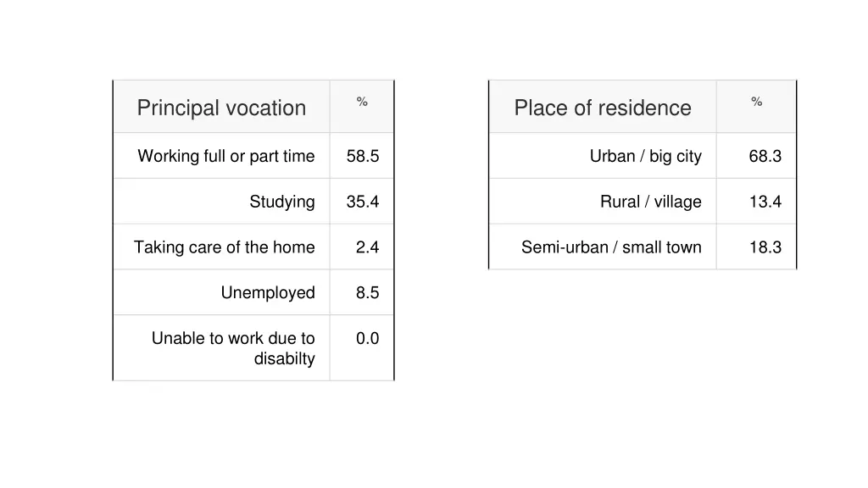Click the 8.5 percentage value
The height and width of the screenshot is (488, 868).
367,292
